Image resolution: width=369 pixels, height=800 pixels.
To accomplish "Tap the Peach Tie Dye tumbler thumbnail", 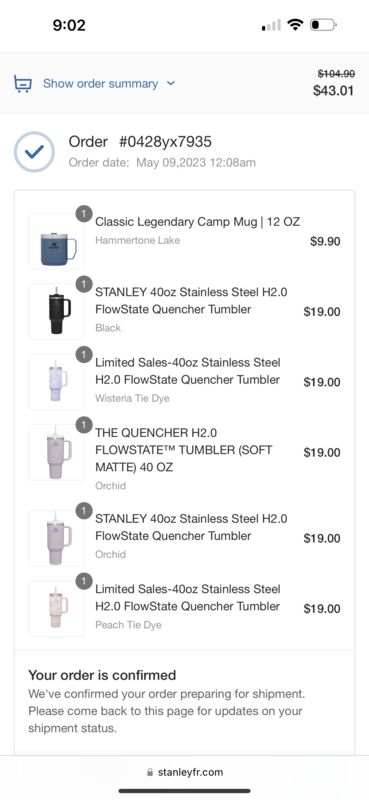I will point(57,608).
